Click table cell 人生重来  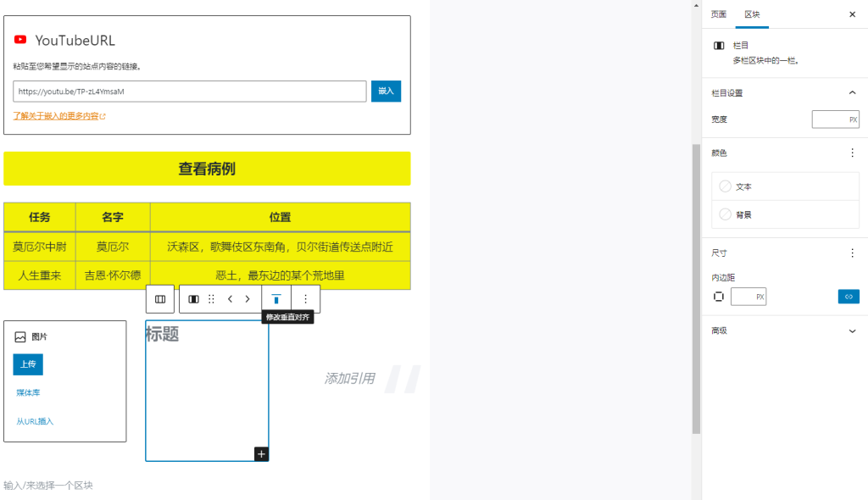tap(40, 275)
